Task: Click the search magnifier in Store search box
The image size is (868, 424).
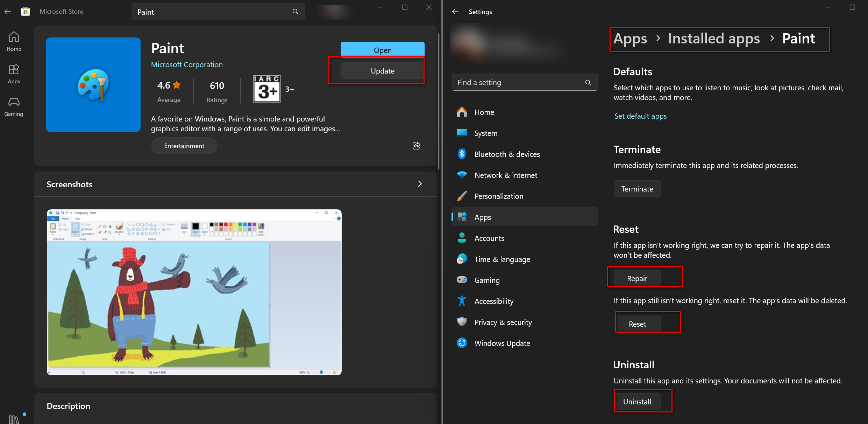Action: tap(296, 12)
